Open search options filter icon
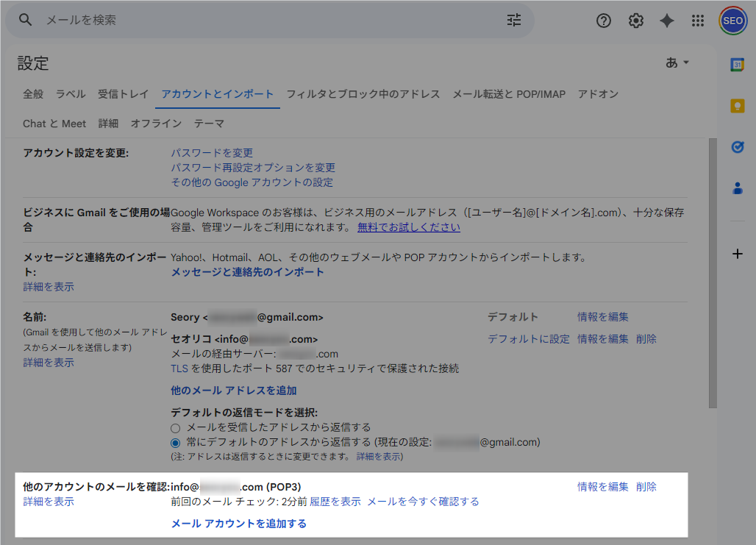756x545 pixels. tap(513, 21)
